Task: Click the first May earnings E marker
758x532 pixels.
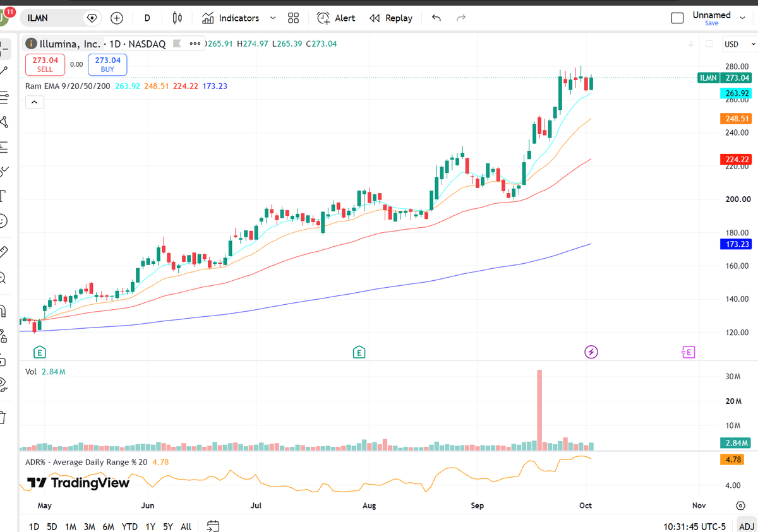Action: pos(41,352)
